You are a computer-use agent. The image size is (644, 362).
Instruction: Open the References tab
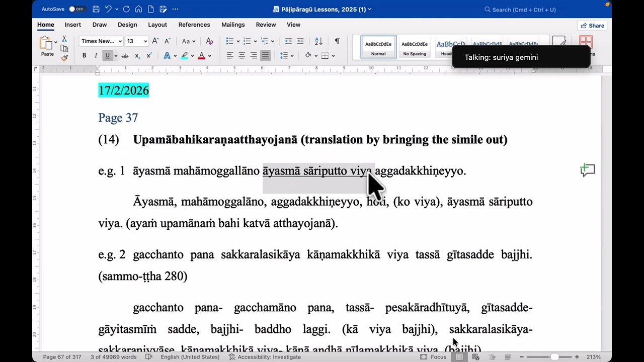(194, 25)
